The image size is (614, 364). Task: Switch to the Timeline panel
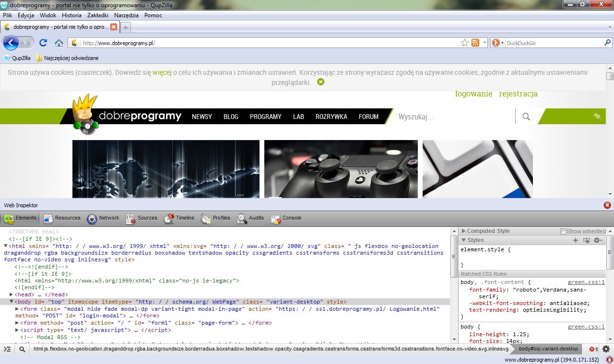coord(179,218)
